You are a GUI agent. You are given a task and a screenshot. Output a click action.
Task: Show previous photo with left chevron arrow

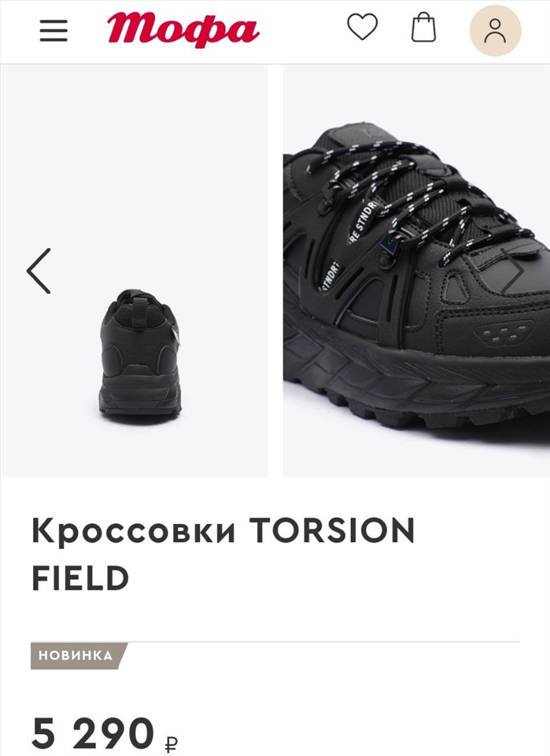point(39,271)
